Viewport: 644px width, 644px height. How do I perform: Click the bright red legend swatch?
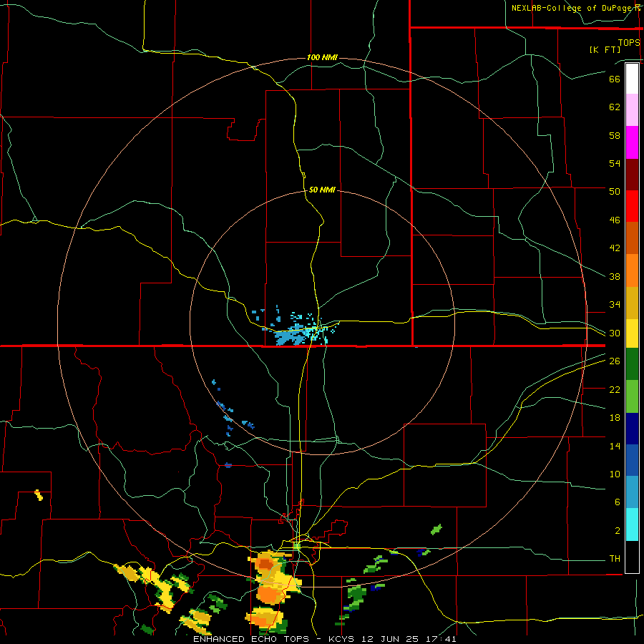[632, 206]
